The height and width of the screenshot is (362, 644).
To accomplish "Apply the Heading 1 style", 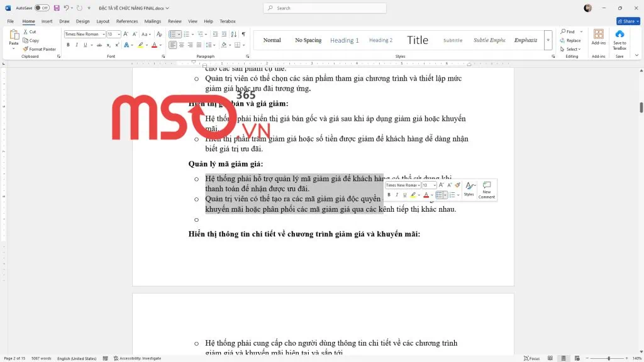I will (x=344, y=40).
